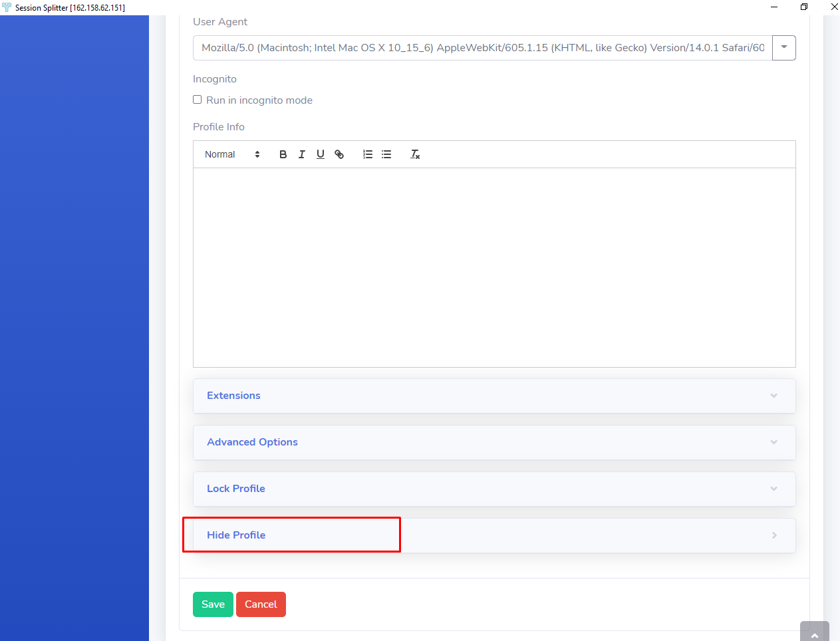Click the Run in incognito mode label
This screenshot has height=641, width=840.
click(x=259, y=100)
